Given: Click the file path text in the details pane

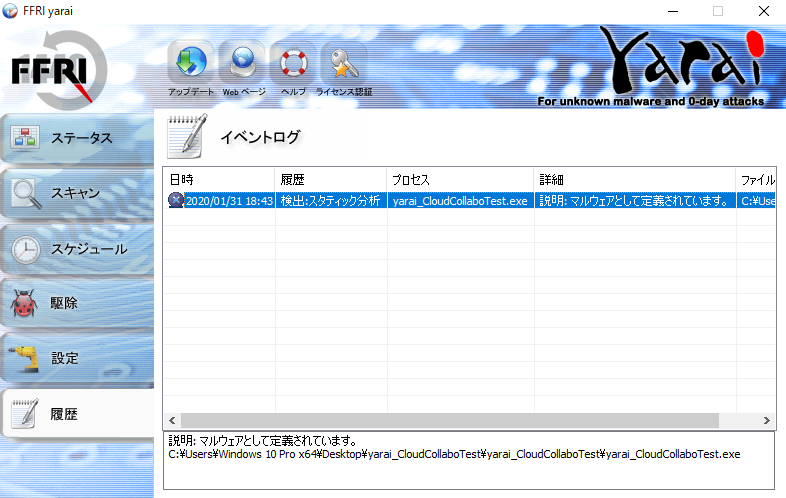Looking at the screenshot, I should [x=454, y=454].
